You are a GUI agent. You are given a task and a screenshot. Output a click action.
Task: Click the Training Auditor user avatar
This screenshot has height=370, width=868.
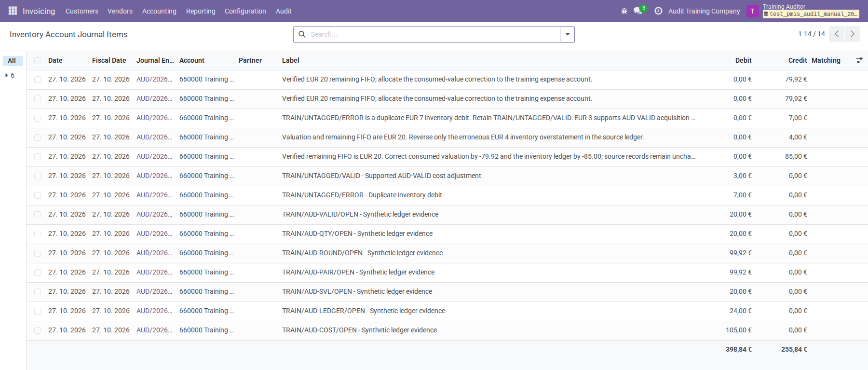pos(752,11)
